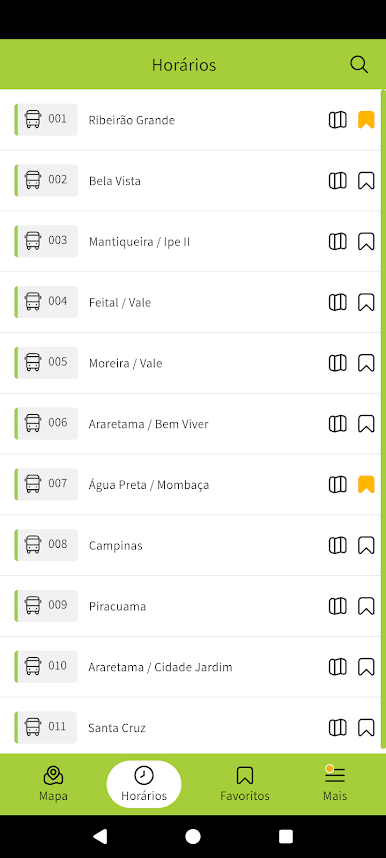Open route map for Campinas line
The image size is (386, 858).
[338, 545]
